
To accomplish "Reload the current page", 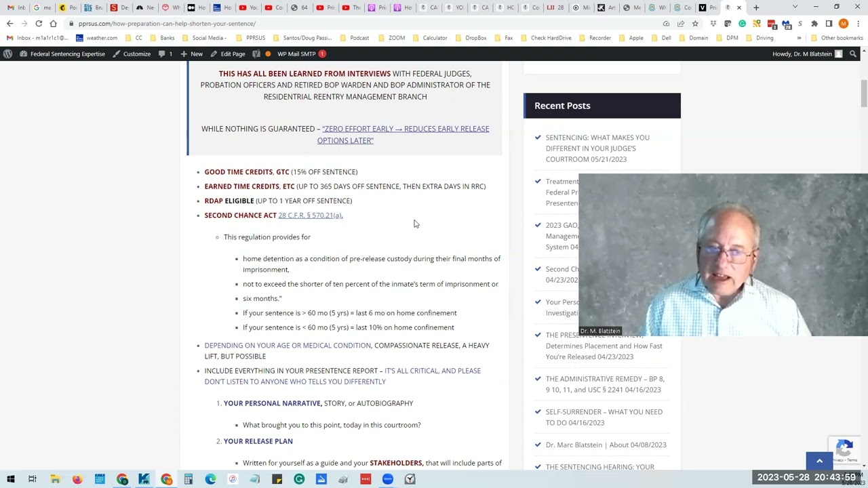I will [39, 24].
